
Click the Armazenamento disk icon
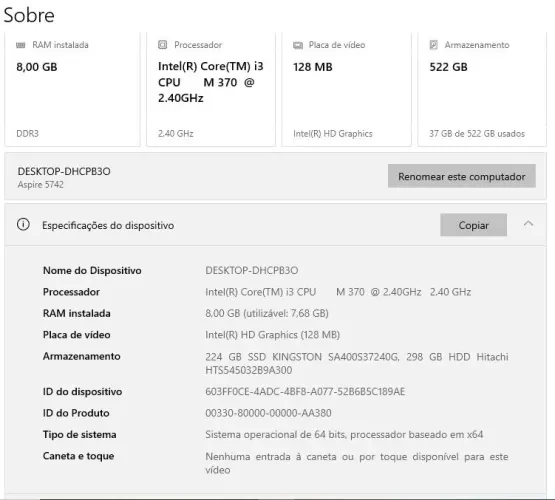(x=434, y=45)
